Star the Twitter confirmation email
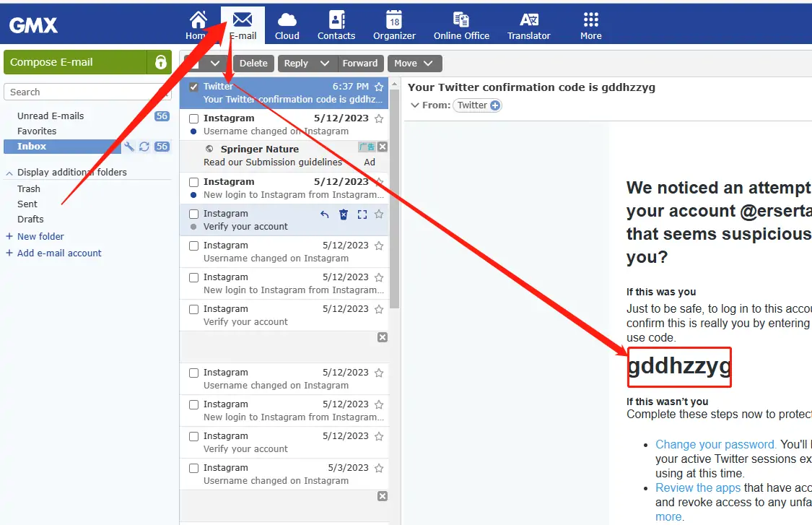 [x=379, y=87]
